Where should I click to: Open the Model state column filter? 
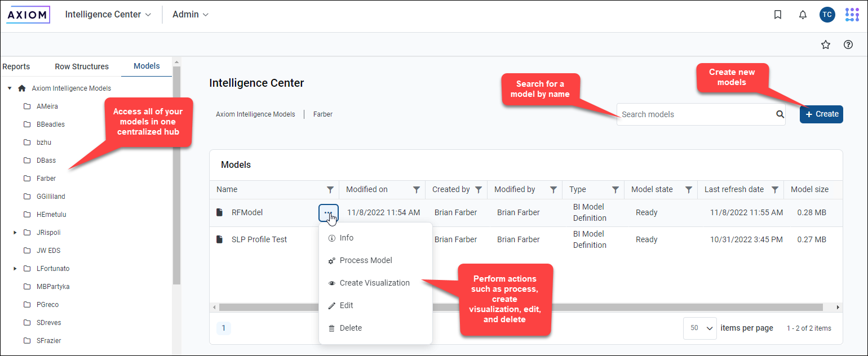(x=689, y=190)
